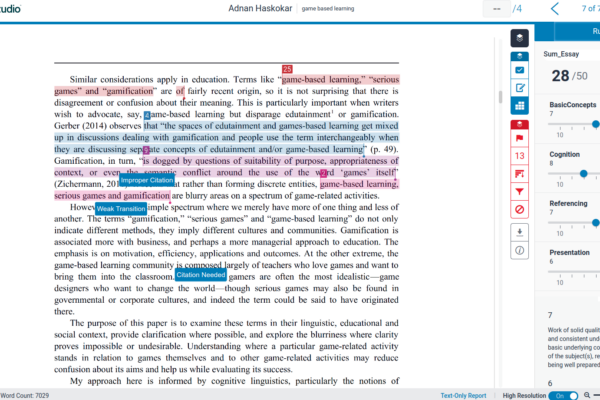This screenshot has width=600, height=400.
Task: Click the BasicConcepts slider handle
Action: pos(595,124)
